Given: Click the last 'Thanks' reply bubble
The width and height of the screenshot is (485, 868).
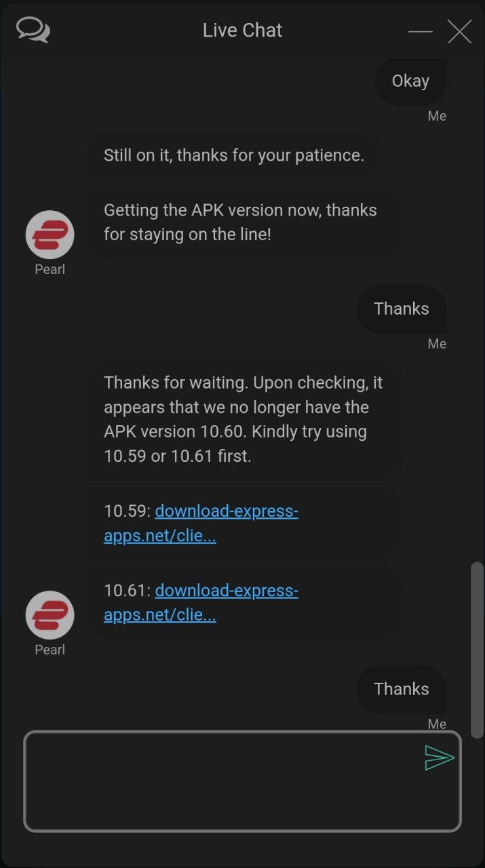Looking at the screenshot, I should pyautogui.click(x=402, y=689).
